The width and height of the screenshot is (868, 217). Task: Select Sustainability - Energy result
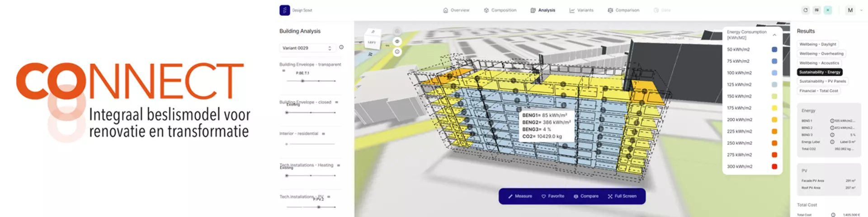(x=820, y=72)
